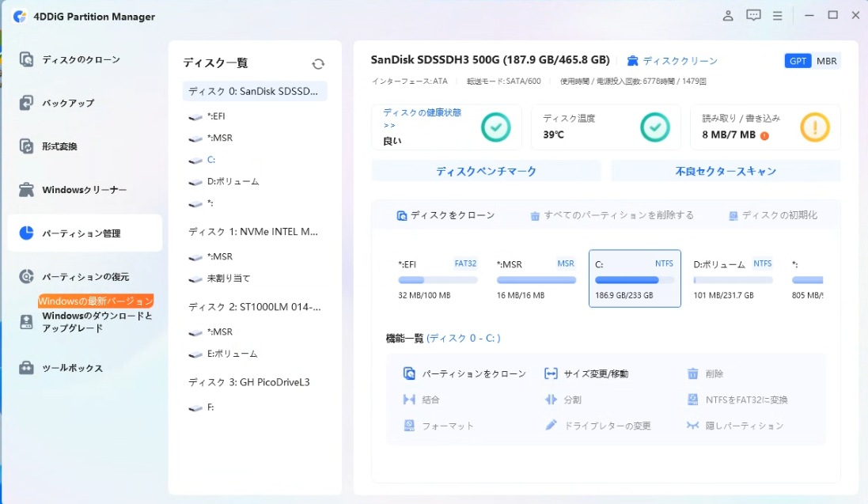Click the 分割 split function
The image size is (868, 504).
(x=563, y=400)
